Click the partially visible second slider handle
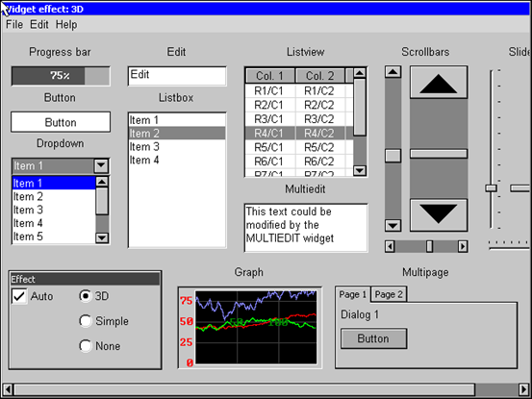Image resolution: width=532 pixels, height=399 pixels. tap(519, 188)
